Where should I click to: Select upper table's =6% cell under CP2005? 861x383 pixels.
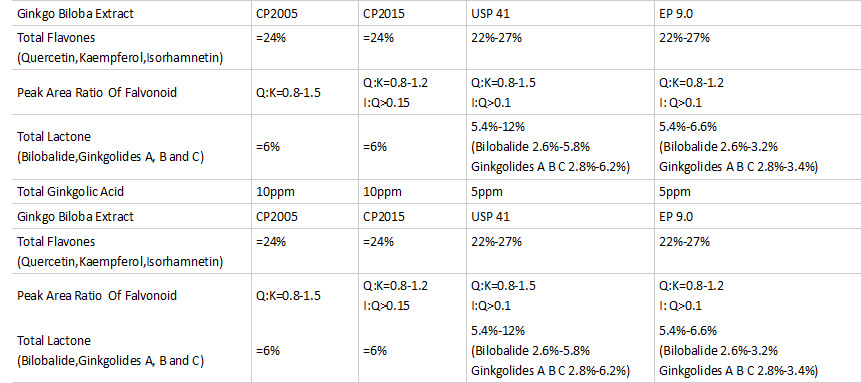click(269, 147)
